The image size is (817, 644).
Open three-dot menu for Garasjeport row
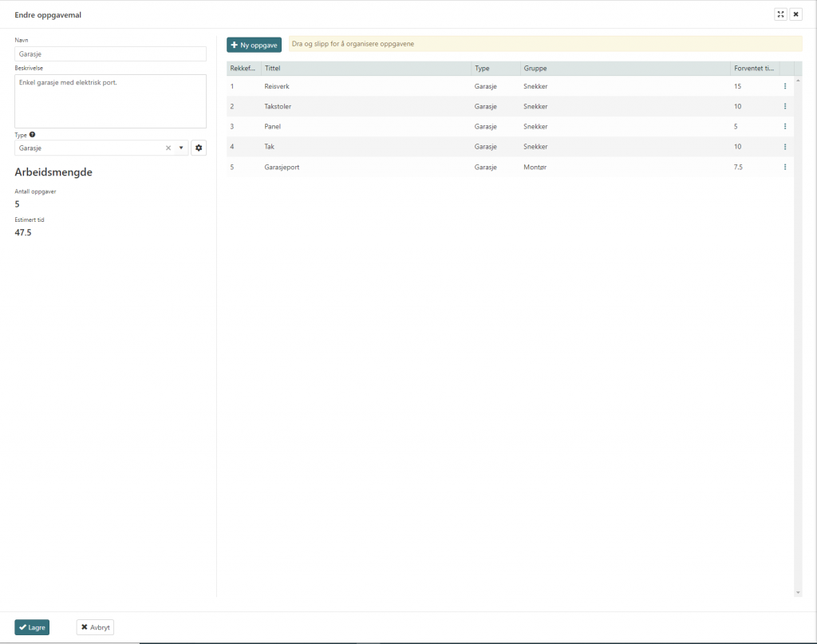[785, 167]
